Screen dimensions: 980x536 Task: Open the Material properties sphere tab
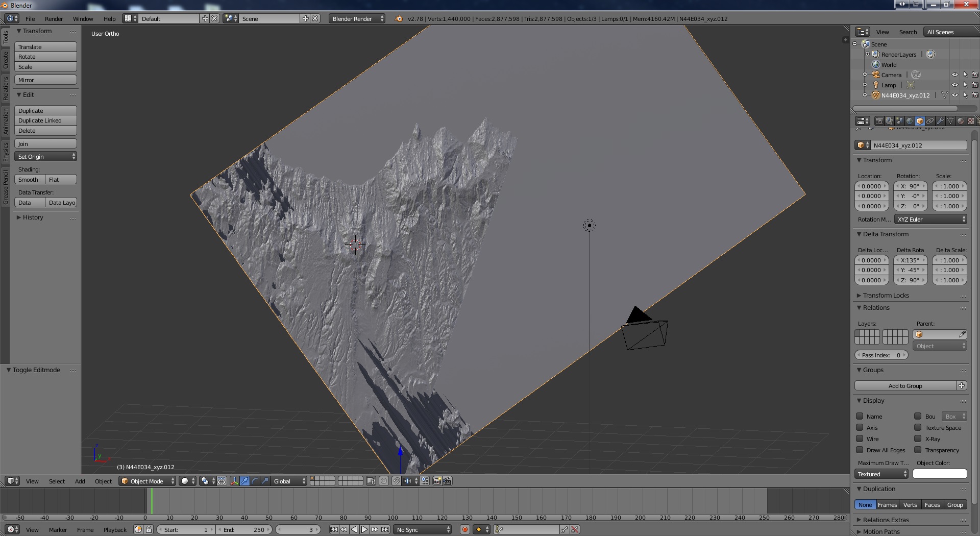tap(961, 121)
